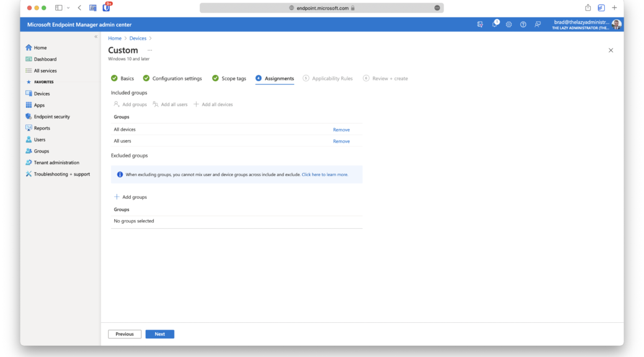Viewport: 644px width, 357px height.
Task: Go back with the Safari back arrow
Action: [79, 8]
